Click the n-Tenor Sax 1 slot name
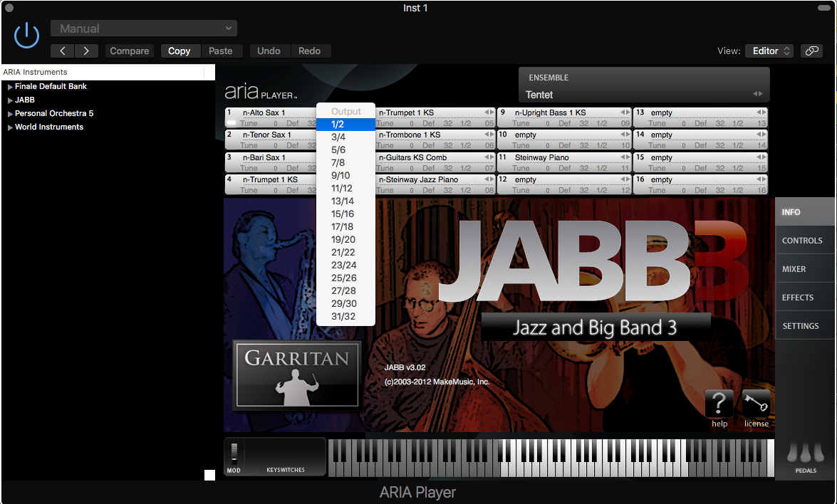 [267, 135]
